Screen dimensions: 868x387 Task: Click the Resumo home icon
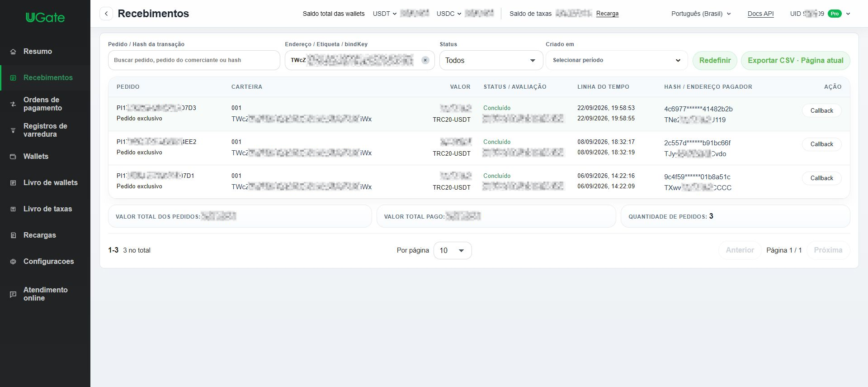[13, 52]
